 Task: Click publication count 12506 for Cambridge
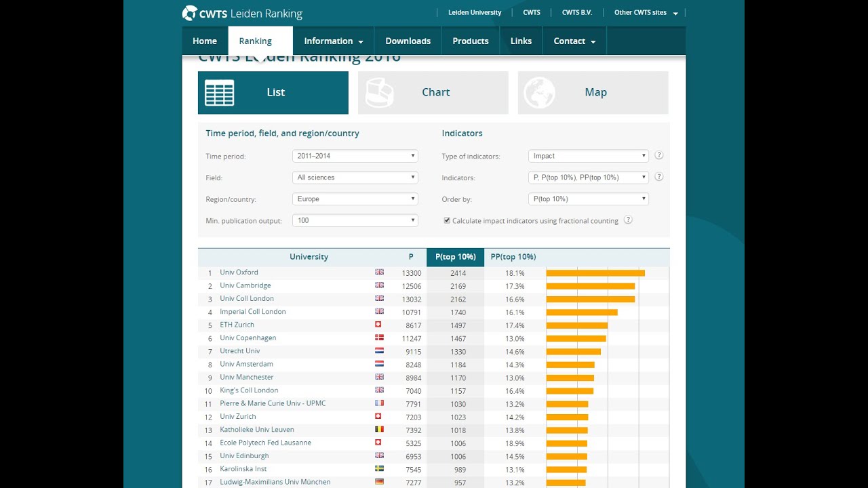412,286
